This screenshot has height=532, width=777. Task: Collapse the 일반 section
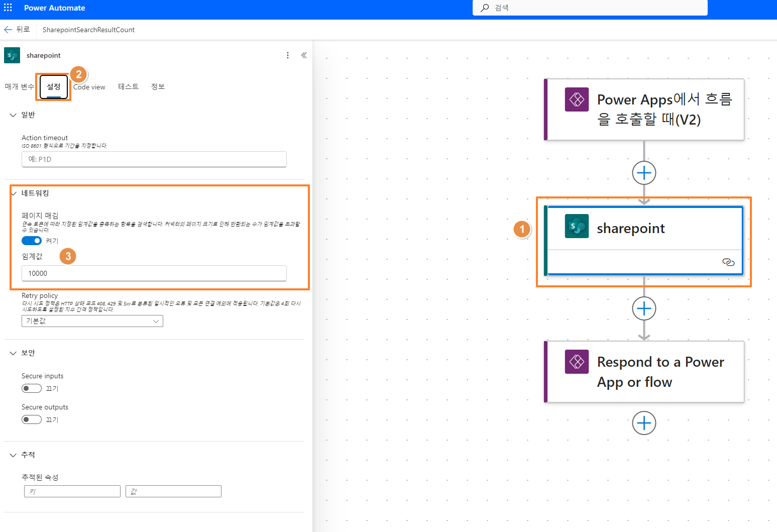click(x=13, y=115)
